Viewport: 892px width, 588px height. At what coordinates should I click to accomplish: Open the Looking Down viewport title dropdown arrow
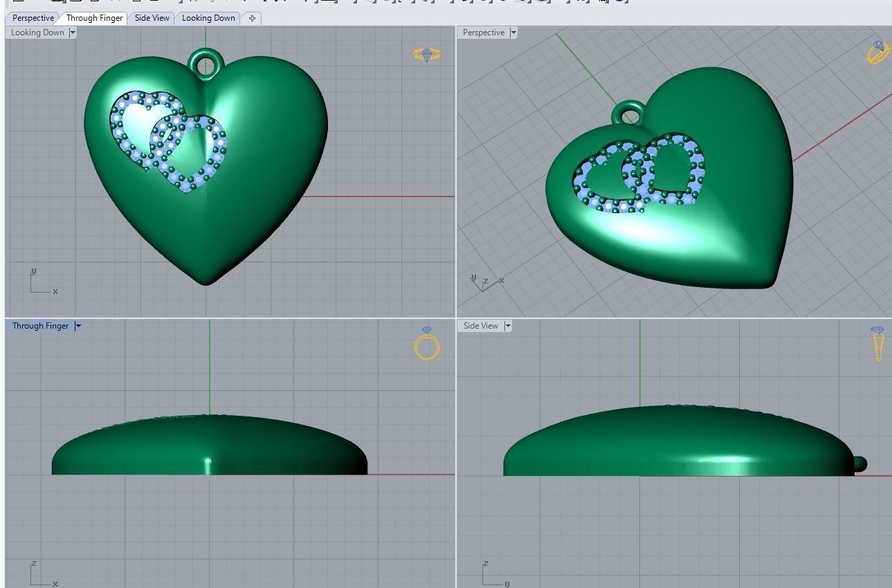pyautogui.click(x=72, y=33)
